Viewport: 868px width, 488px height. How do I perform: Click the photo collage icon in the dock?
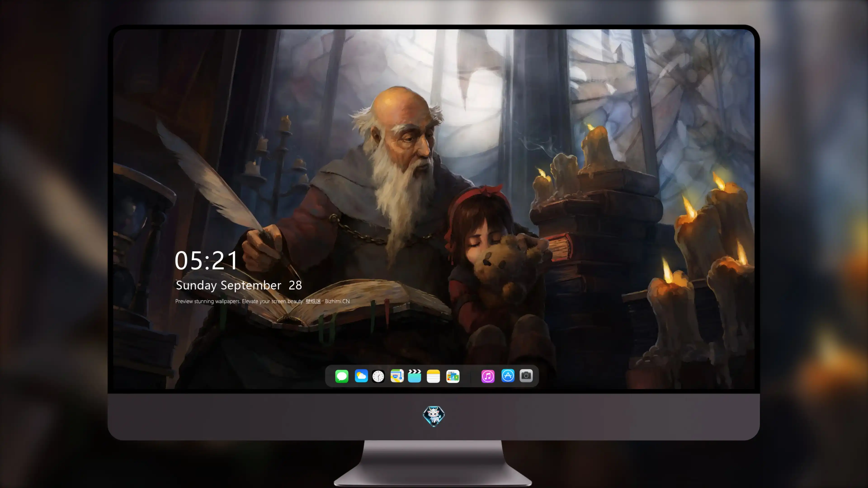pyautogui.click(x=453, y=376)
